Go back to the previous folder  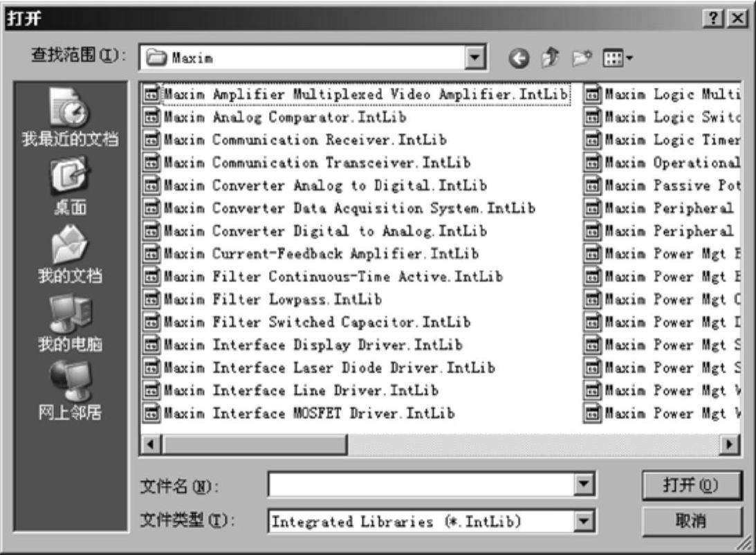[x=519, y=58]
